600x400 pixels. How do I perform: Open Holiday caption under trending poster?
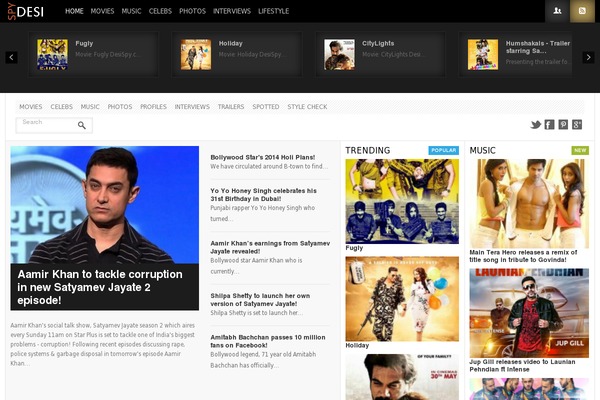point(357,345)
